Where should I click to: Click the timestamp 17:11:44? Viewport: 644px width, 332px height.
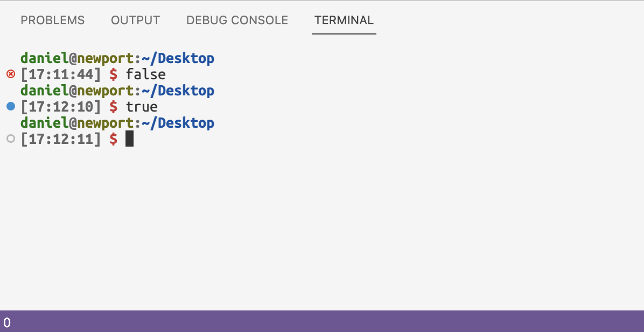pos(62,74)
